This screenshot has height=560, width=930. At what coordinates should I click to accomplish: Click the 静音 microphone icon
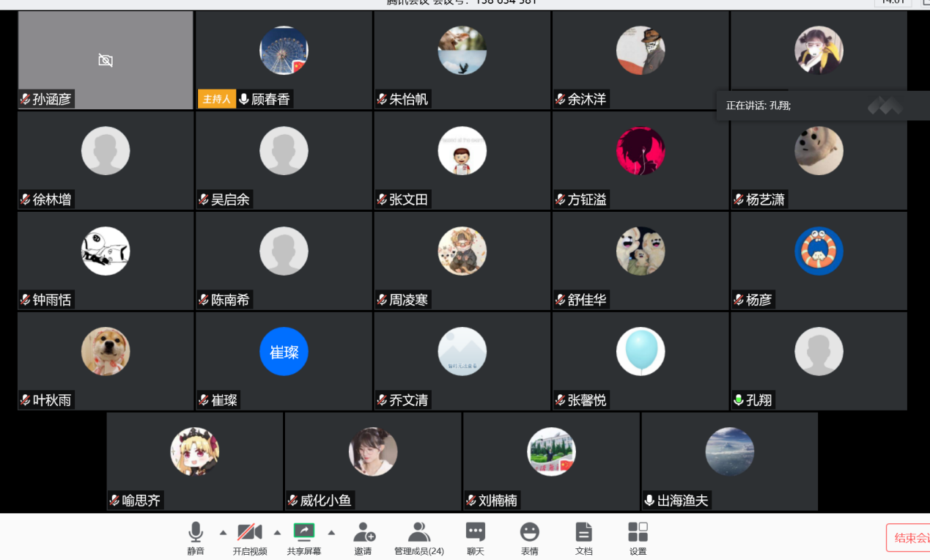[x=196, y=533]
